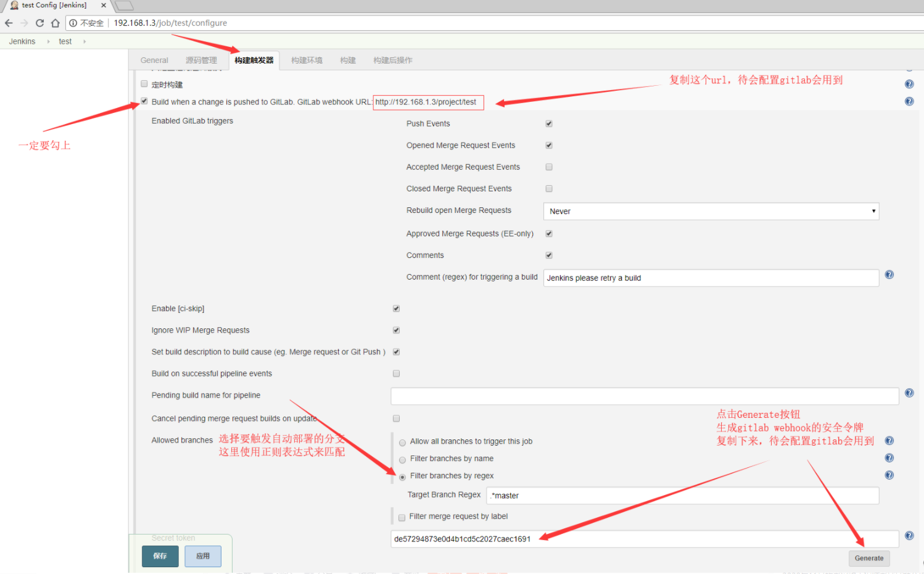Toggle Push Events checkbox

pyautogui.click(x=549, y=123)
